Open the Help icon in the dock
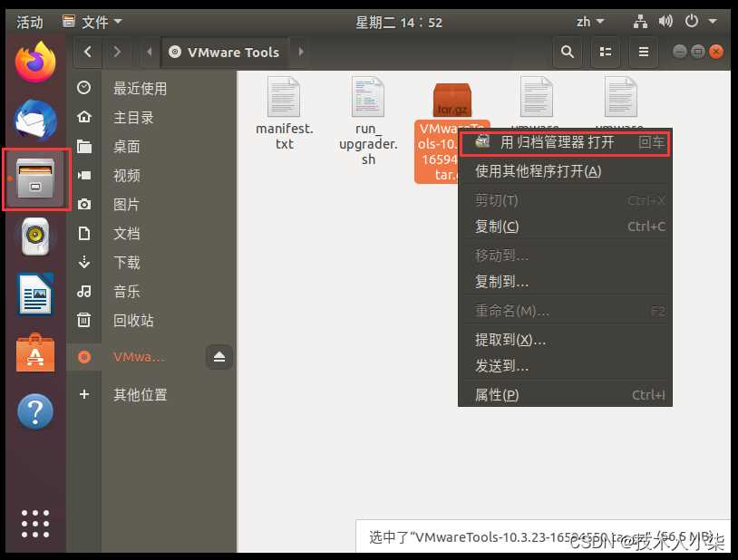738x560 pixels. [x=35, y=411]
